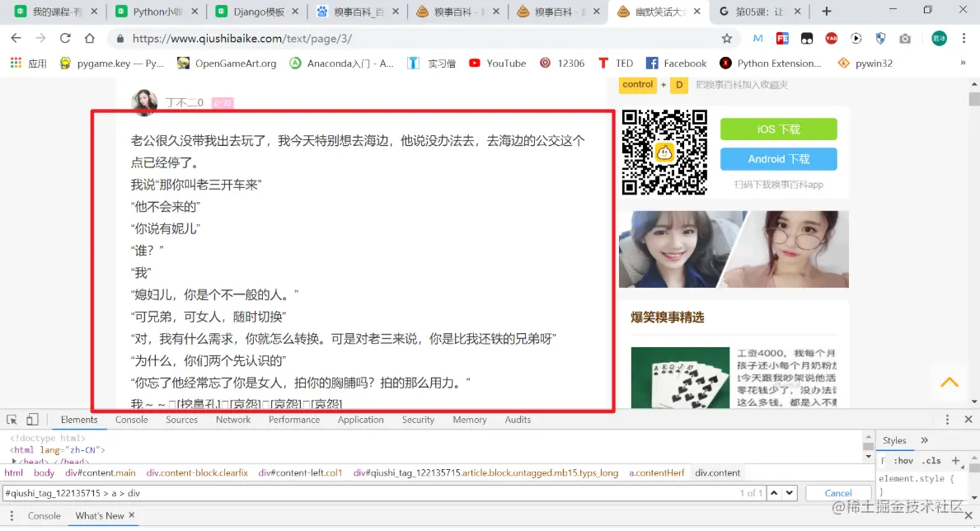
Task: Click the iOS 下载 download button
Action: pyautogui.click(x=778, y=129)
